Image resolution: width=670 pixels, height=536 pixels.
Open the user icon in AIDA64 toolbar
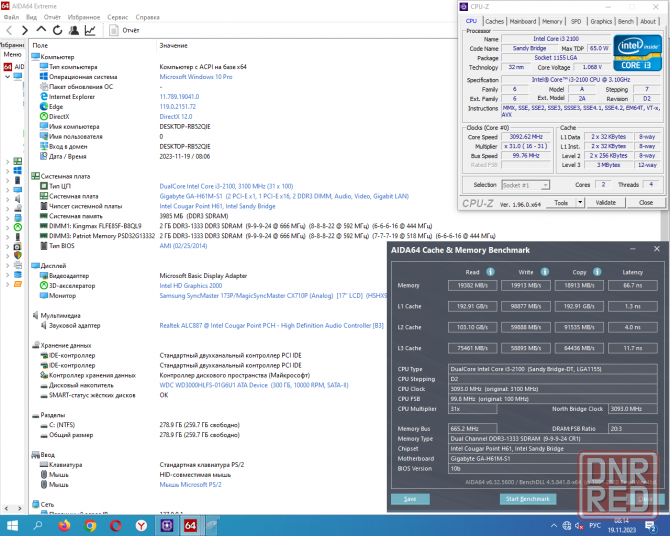point(74,30)
